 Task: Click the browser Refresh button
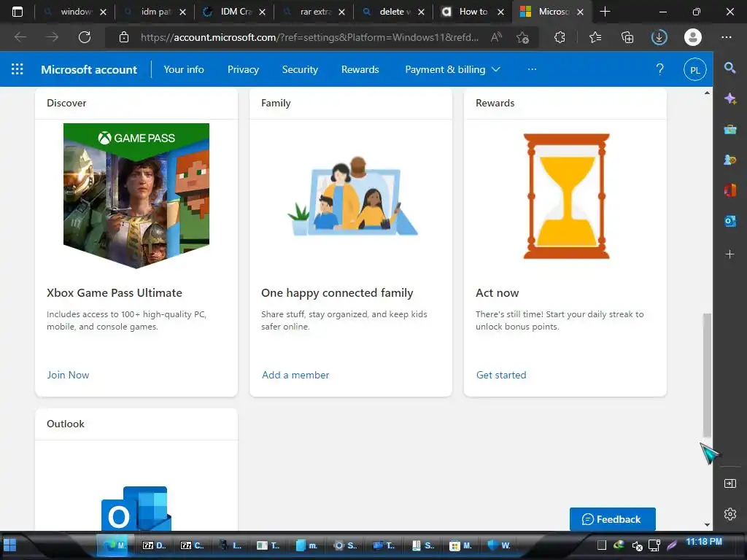click(85, 37)
